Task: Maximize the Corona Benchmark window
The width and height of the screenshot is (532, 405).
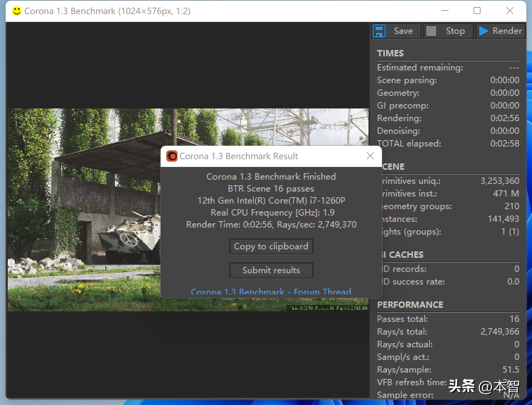Action: 477,11
